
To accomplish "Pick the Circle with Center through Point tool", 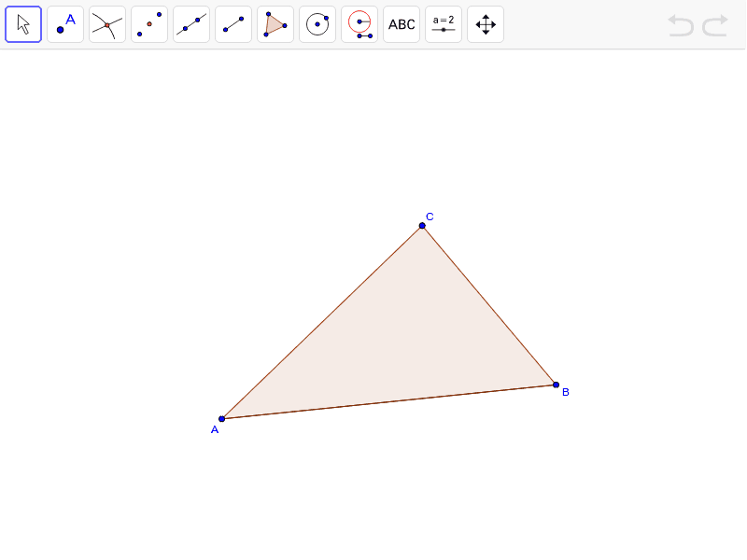I will tap(317, 24).
